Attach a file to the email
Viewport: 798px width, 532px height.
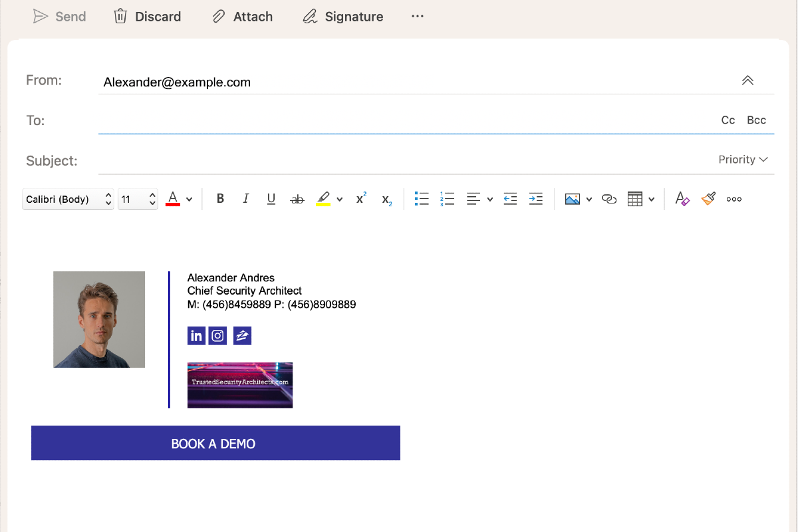coord(242,17)
